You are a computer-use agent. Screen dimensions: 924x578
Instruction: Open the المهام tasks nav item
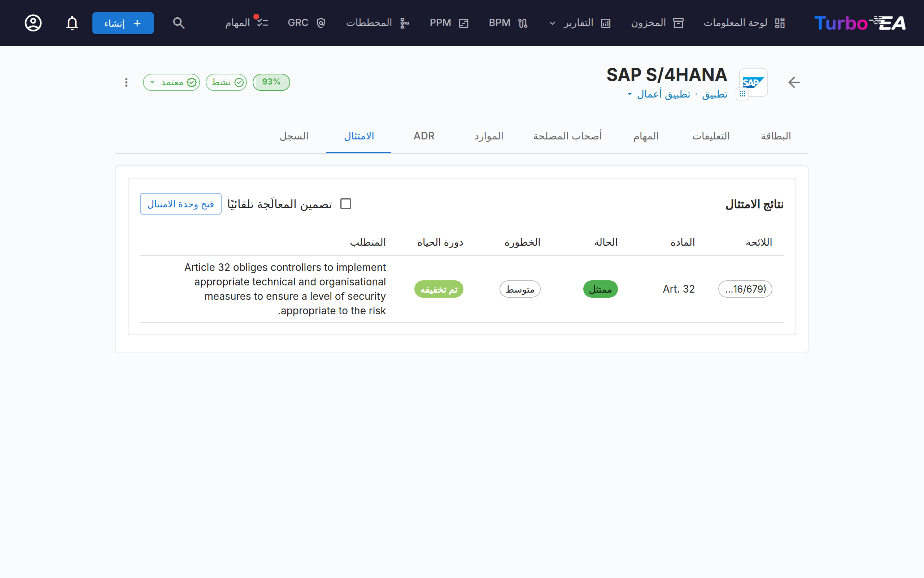pyautogui.click(x=247, y=23)
